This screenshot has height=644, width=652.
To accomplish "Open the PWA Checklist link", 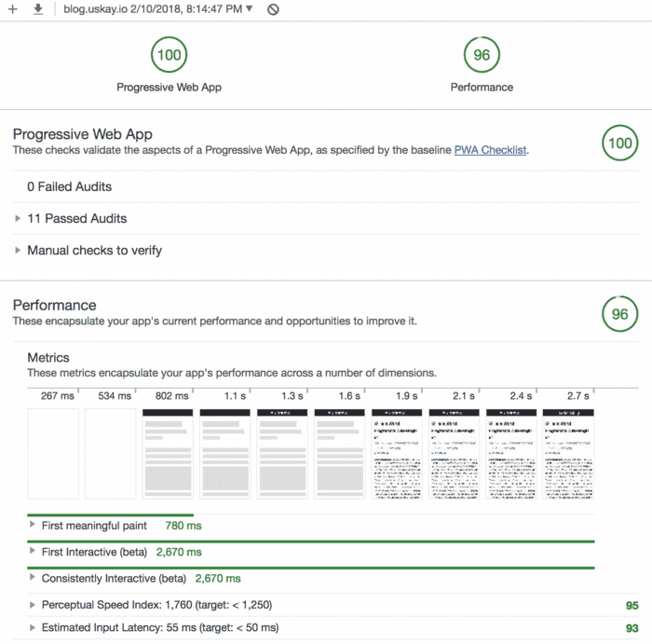I will coord(490,150).
